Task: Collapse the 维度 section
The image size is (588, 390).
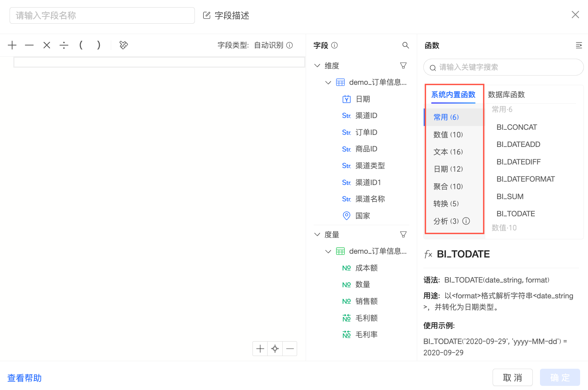Action: (x=317, y=66)
